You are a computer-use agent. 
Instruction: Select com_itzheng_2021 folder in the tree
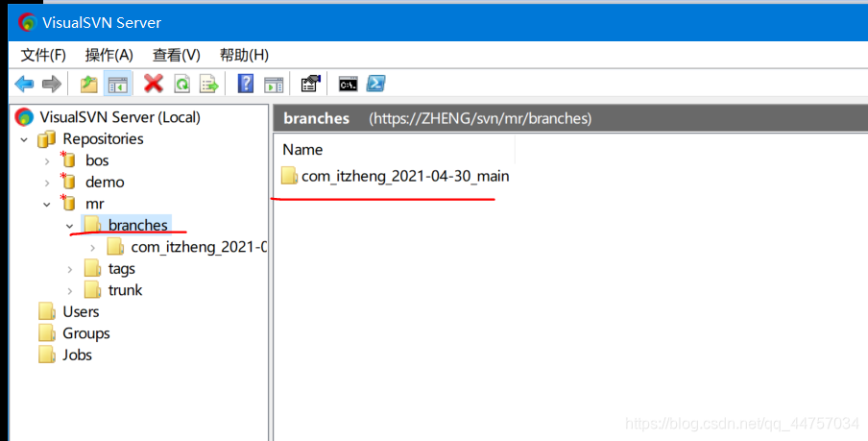click(199, 247)
